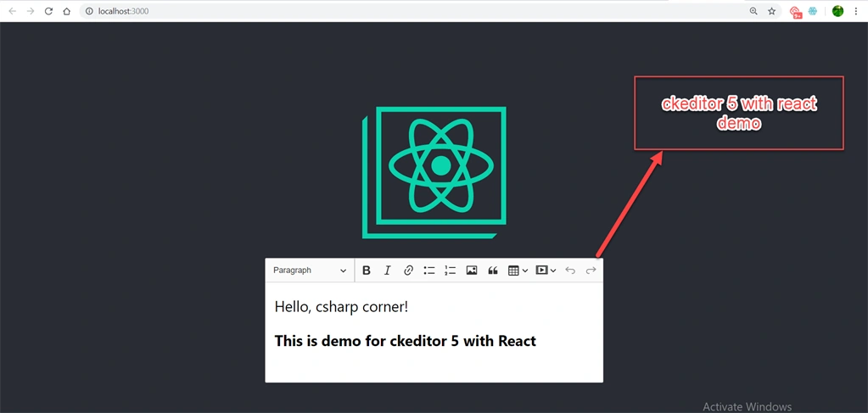Viewport: 868px width, 413px height.
Task: Apply block quote formatting
Action: tap(492, 271)
